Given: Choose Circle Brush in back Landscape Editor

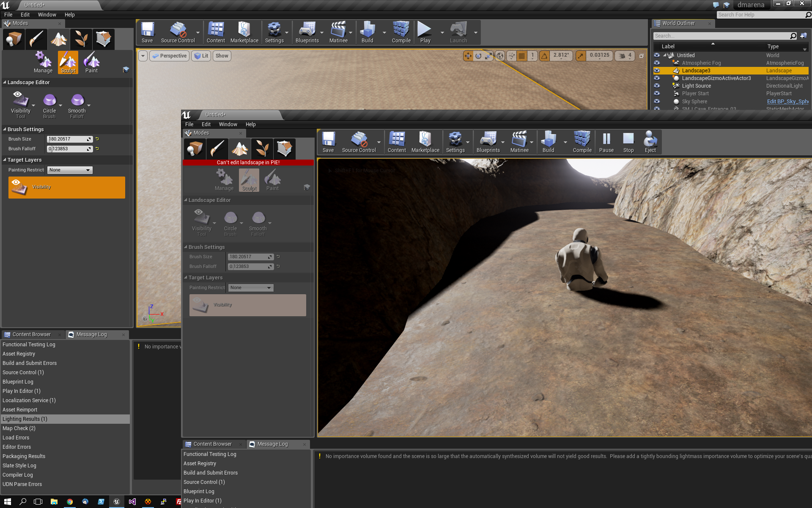Looking at the screenshot, I should pyautogui.click(x=49, y=106).
